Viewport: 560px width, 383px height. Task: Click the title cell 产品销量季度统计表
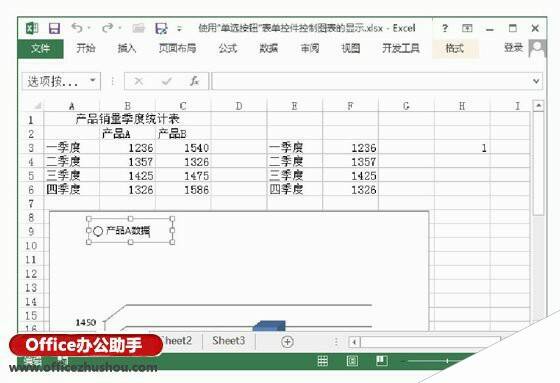pyautogui.click(x=128, y=119)
